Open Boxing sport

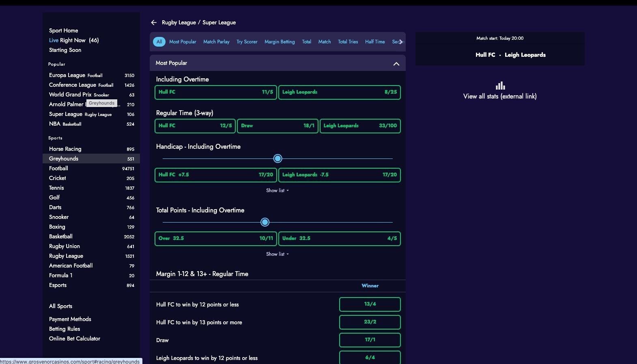tap(91, 227)
